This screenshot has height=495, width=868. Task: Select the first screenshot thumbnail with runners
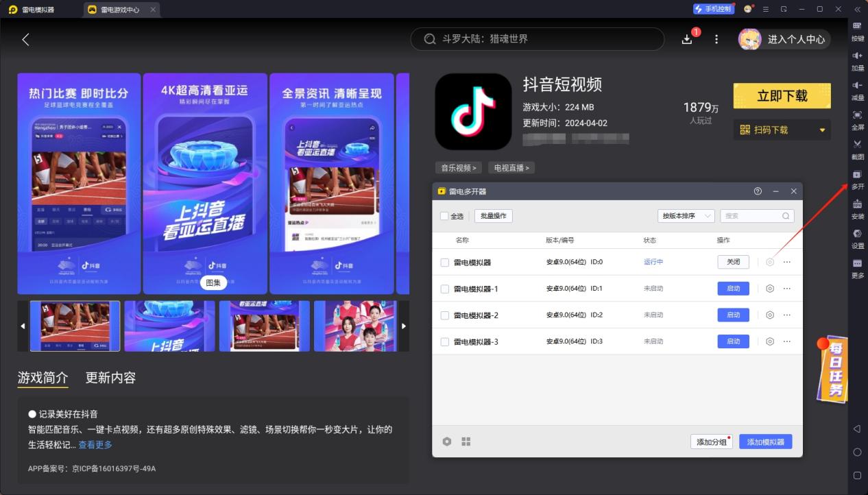coord(75,326)
